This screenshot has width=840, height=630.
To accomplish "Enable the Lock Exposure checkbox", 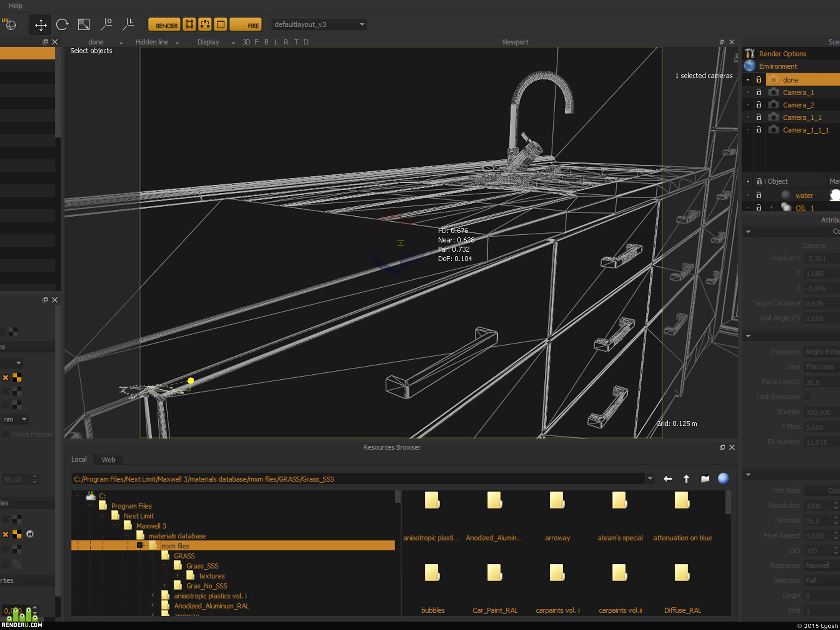I will [x=807, y=397].
